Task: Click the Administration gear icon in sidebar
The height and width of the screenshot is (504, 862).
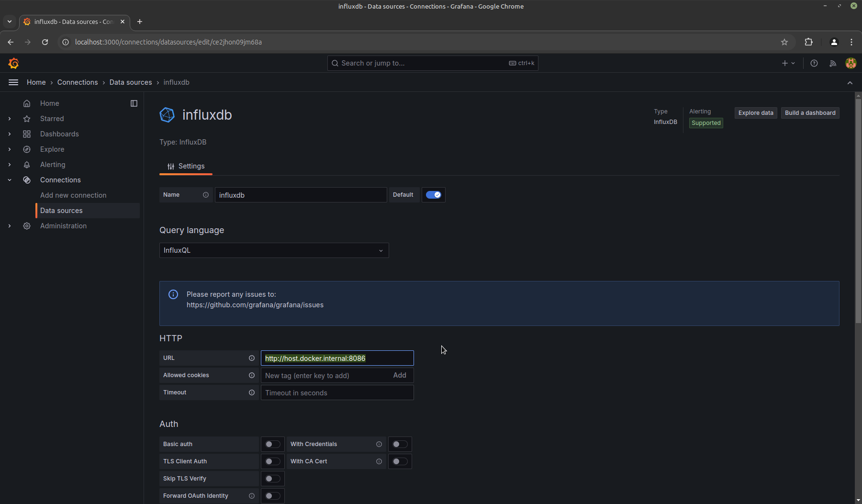Action: [27, 226]
